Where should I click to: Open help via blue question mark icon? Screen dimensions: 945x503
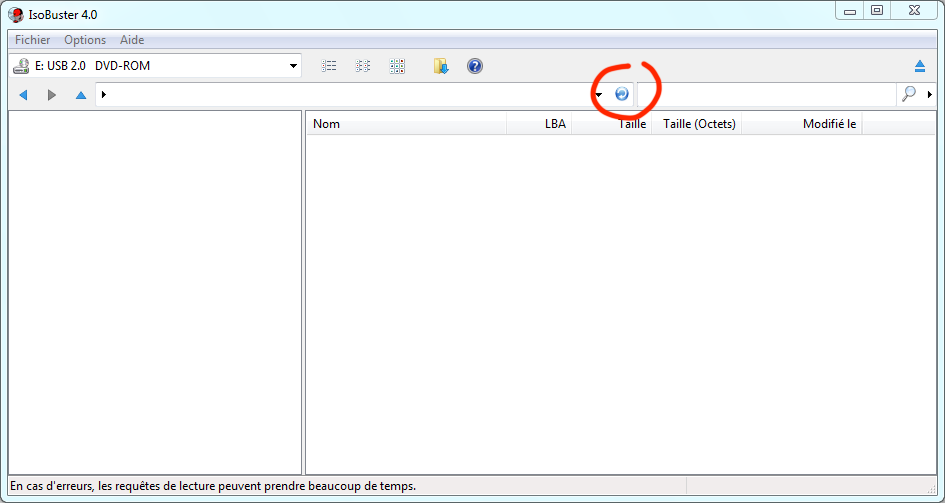point(475,66)
